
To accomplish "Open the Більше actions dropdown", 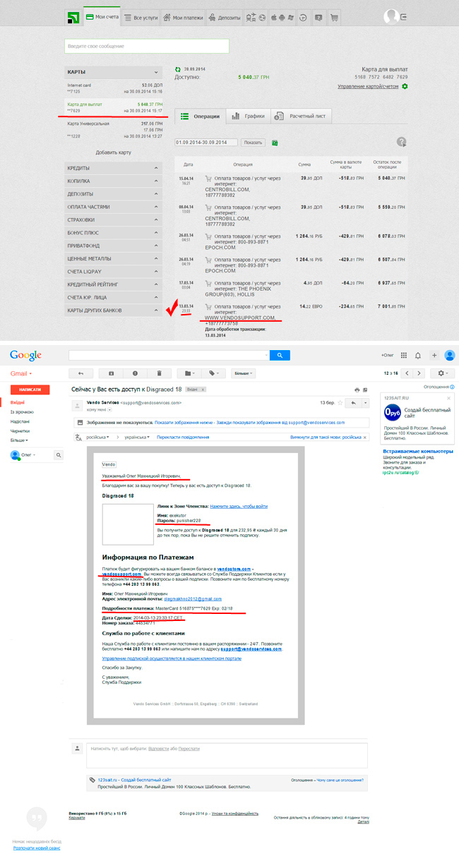I will pyautogui.click(x=242, y=373).
